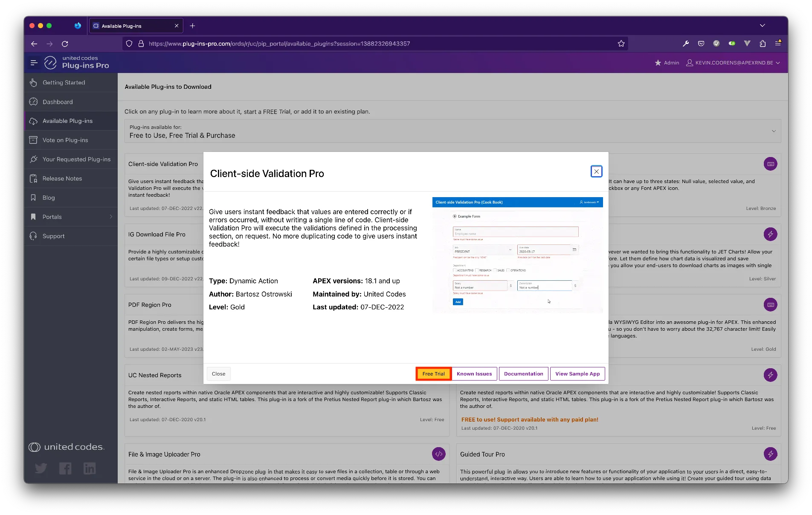Bookmark this page with the star icon
The image size is (812, 515).
(x=621, y=44)
